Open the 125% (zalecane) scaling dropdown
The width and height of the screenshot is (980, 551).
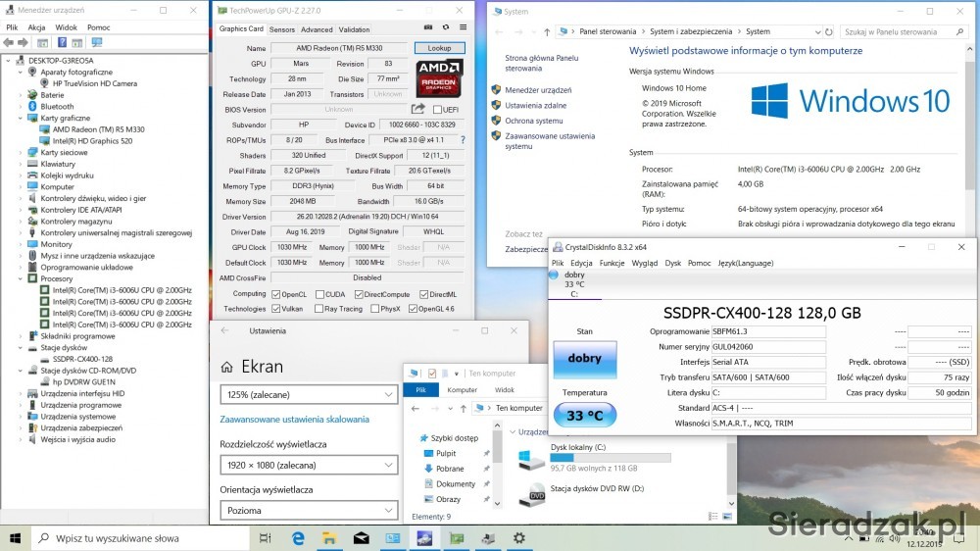point(309,395)
